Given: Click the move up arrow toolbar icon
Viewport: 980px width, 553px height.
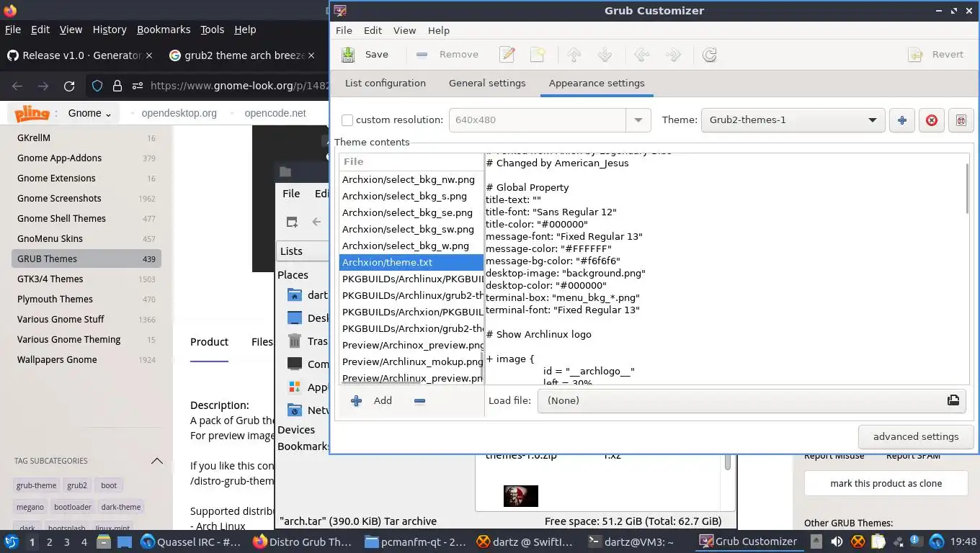Looking at the screenshot, I should tap(574, 55).
